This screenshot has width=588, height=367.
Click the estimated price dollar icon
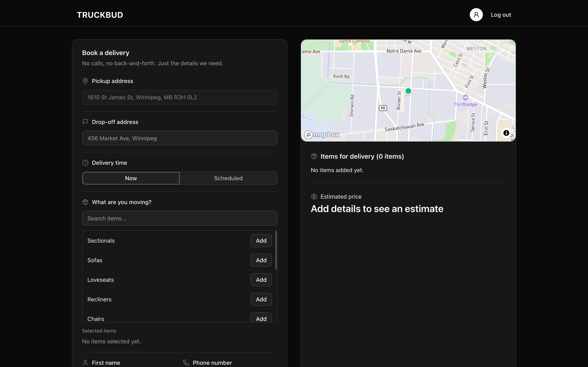coord(314,197)
